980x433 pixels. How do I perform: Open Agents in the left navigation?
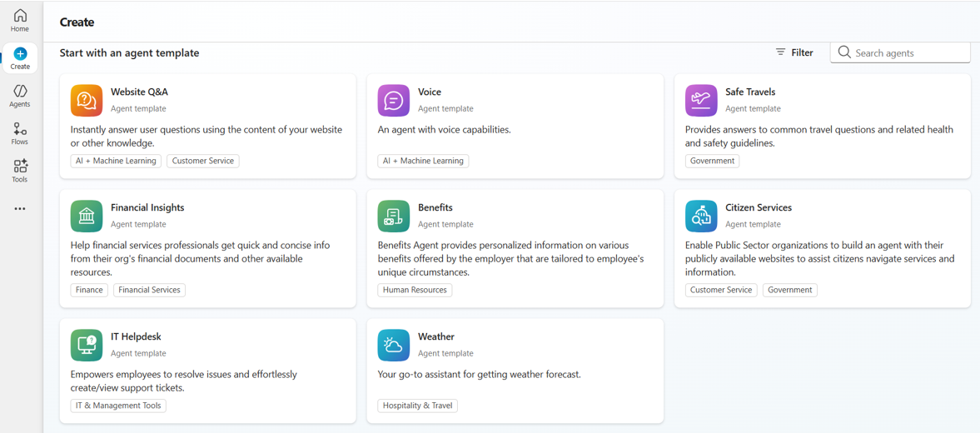[20, 96]
